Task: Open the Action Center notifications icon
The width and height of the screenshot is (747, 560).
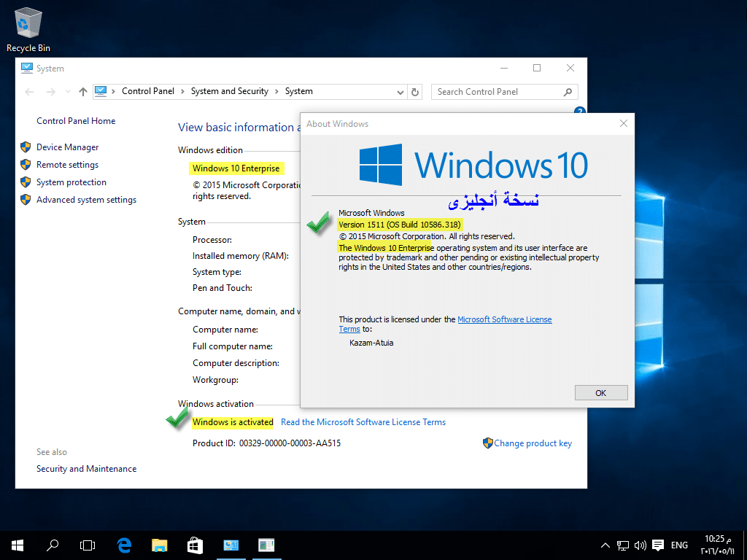Action: pyautogui.click(x=658, y=545)
